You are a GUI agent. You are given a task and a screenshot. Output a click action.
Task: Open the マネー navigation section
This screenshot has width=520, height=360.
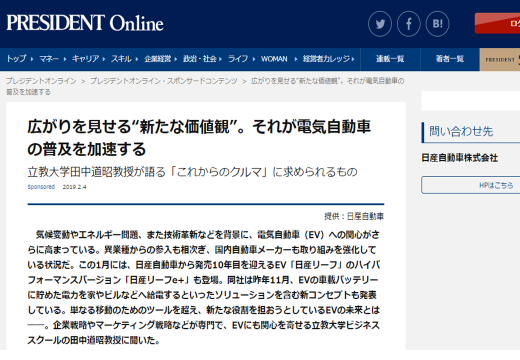pos(49,59)
